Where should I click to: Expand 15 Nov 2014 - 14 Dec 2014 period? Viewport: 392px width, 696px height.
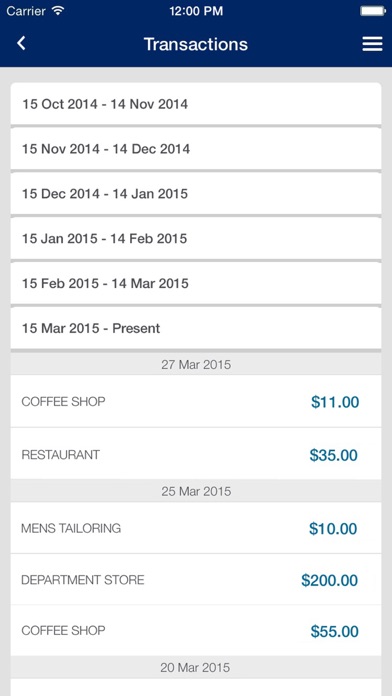[x=196, y=149]
